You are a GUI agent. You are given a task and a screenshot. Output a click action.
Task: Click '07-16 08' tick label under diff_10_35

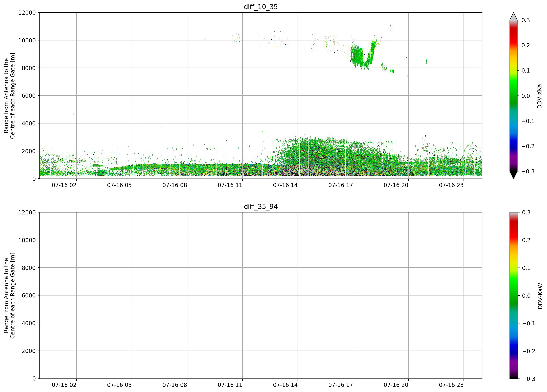pos(175,185)
